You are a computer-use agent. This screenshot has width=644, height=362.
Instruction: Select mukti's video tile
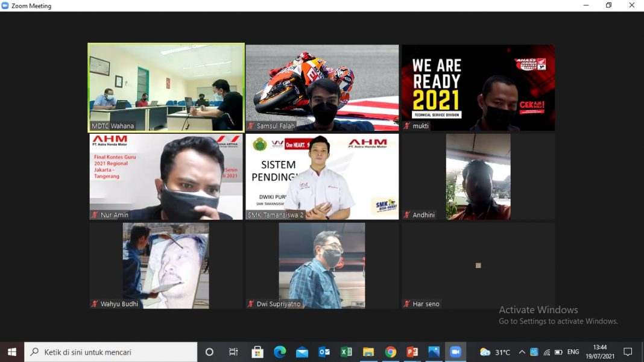click(x=478, y=87)
